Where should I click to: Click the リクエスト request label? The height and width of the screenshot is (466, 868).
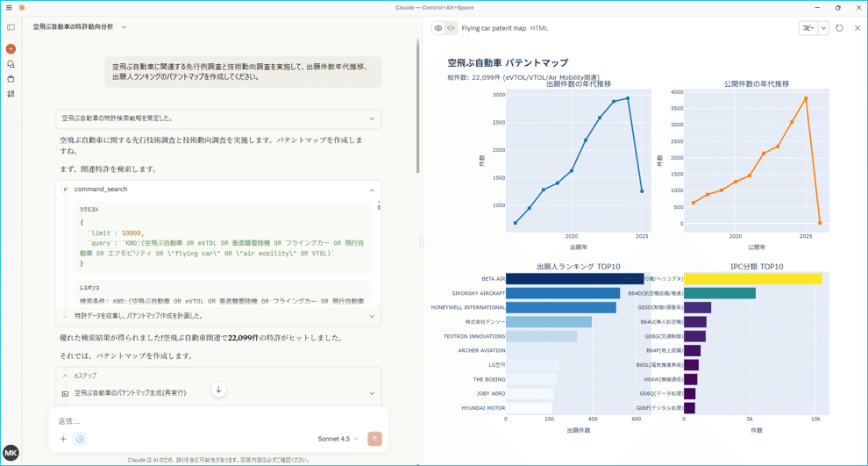coord(89,210)
